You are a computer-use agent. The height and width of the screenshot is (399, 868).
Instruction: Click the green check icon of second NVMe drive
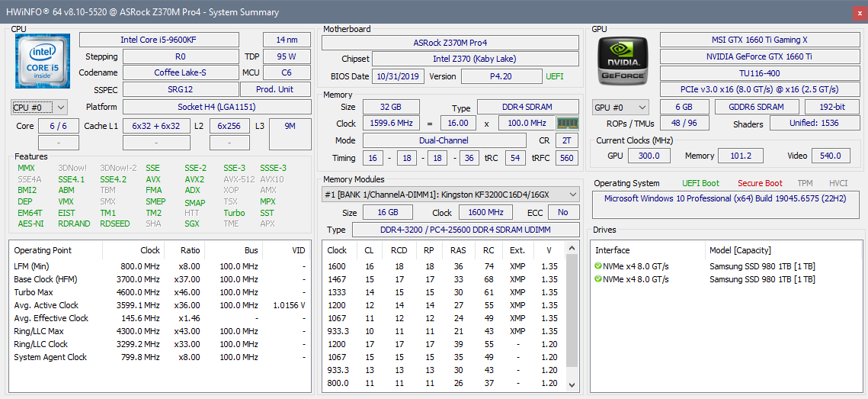coord(598,279)
